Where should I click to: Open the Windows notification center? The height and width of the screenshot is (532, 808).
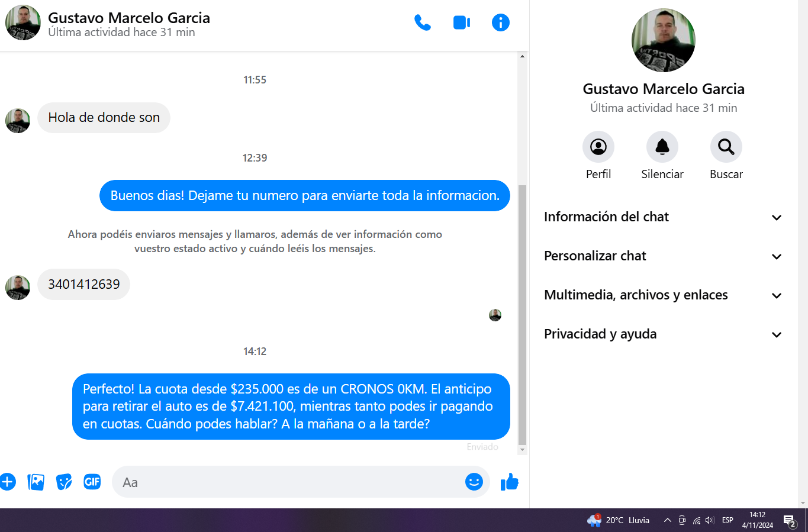coord(790,521)
